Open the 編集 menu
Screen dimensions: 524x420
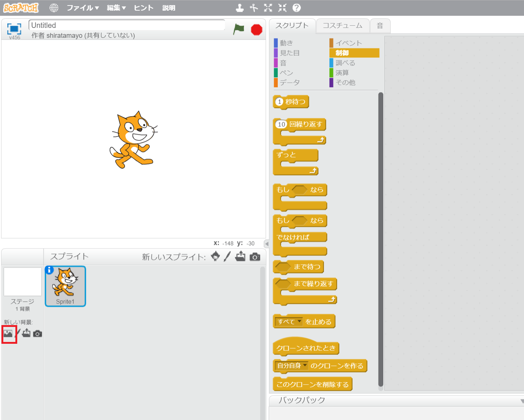click(x=116, y=8)
